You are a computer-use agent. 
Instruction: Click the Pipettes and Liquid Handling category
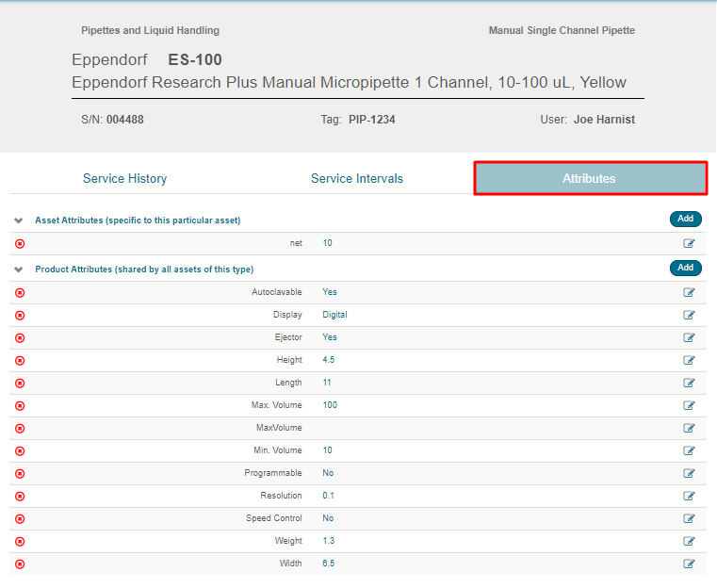point(150,31)
